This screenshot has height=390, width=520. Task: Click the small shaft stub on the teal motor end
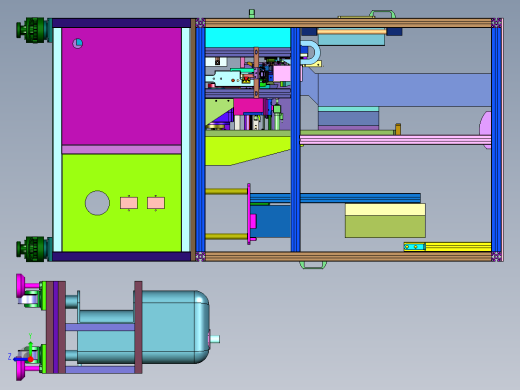215,339
